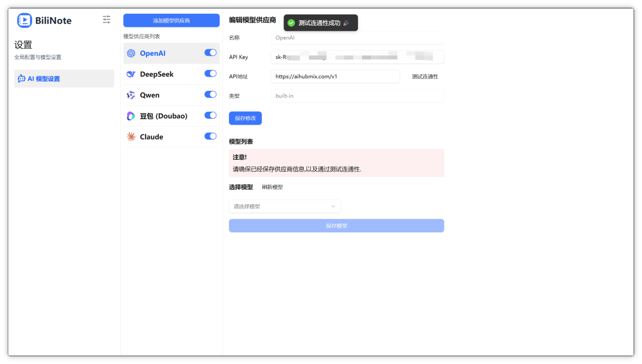The height and width of the screenshot is (364, 642).
Task: Turn off the Claude provider switch
Action: point(210,136)
